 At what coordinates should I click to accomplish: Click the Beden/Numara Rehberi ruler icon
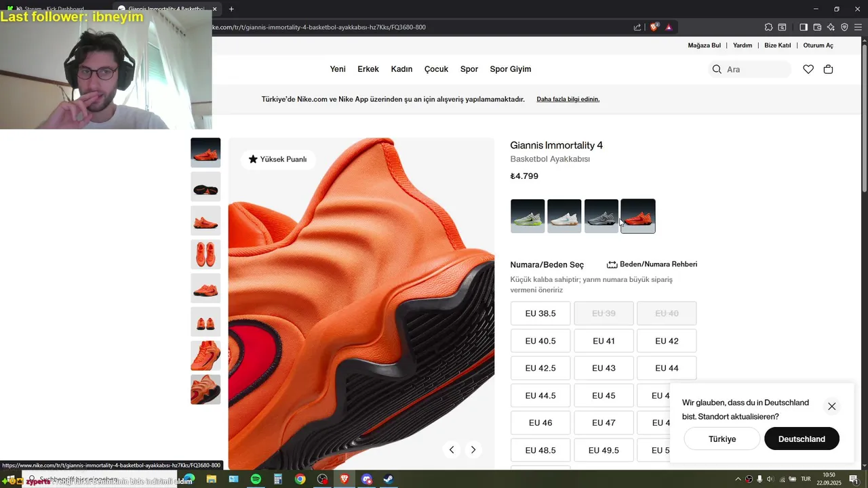(612, 264)
